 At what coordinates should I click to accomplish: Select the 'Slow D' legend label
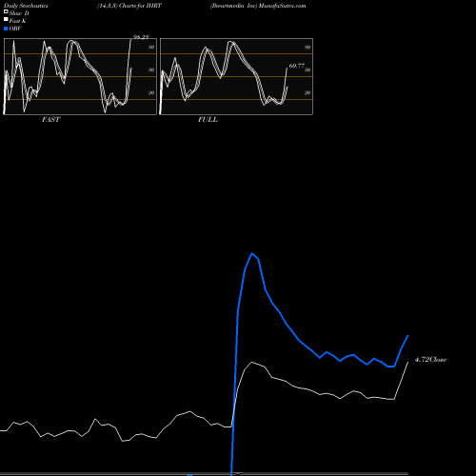(19, 13)
